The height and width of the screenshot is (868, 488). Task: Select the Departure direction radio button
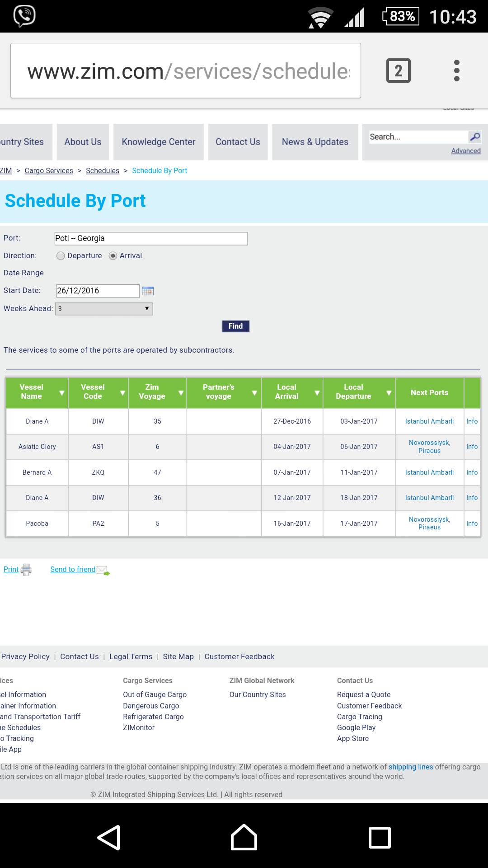pos(61,256)
